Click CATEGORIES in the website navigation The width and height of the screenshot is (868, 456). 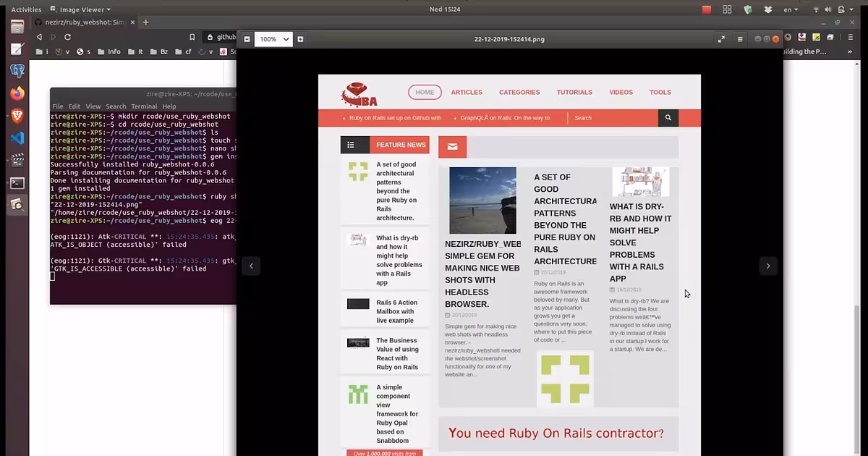tap(519, 92)
